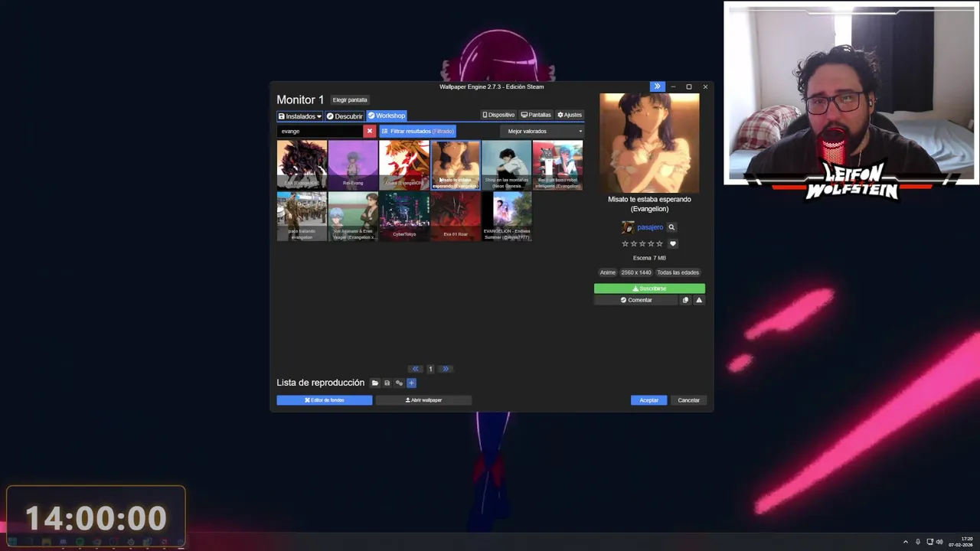
Task: Copy the workshop item link icon
Action: coord(685,300)
